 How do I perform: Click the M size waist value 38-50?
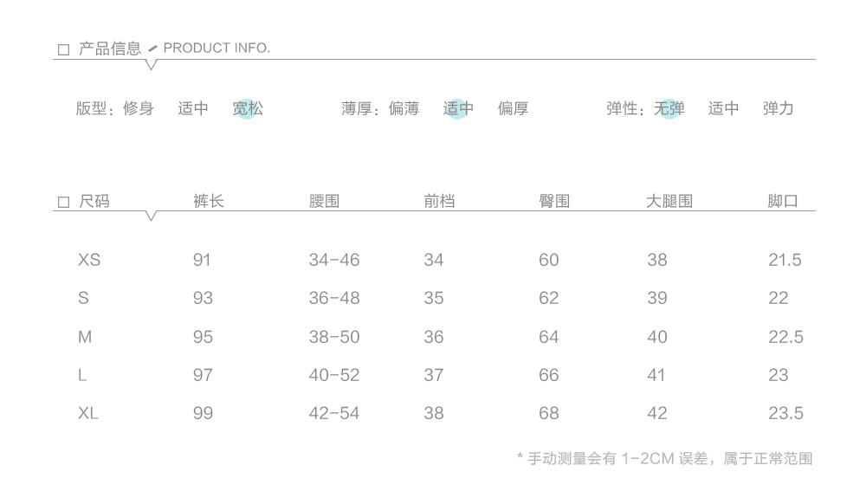[334, 337]
